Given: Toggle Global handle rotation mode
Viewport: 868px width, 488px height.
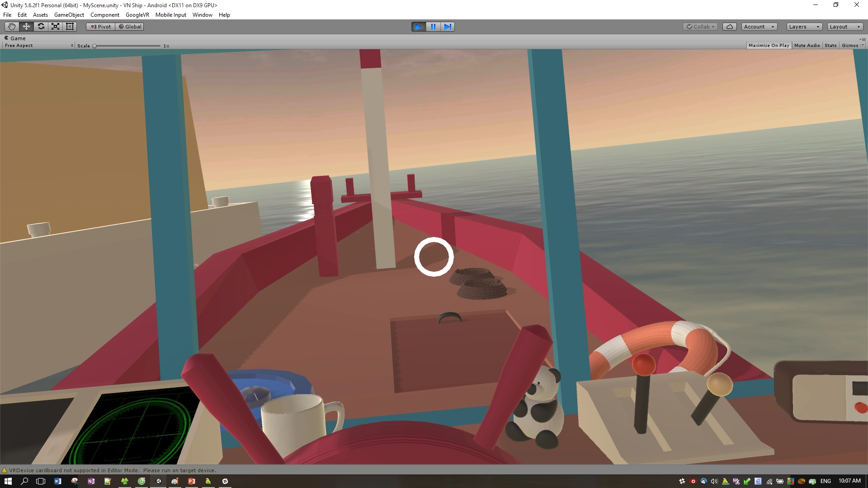Looking at the screenshot, I should click(130, 27).
